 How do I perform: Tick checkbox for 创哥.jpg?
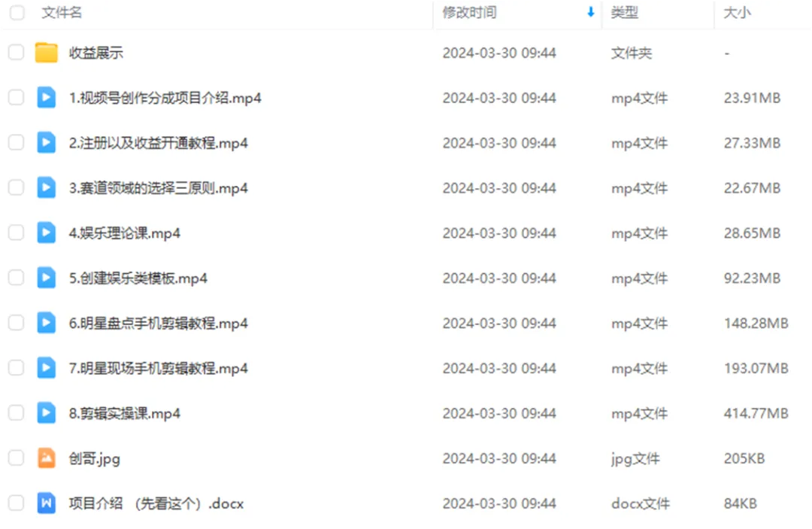[16, 458]
